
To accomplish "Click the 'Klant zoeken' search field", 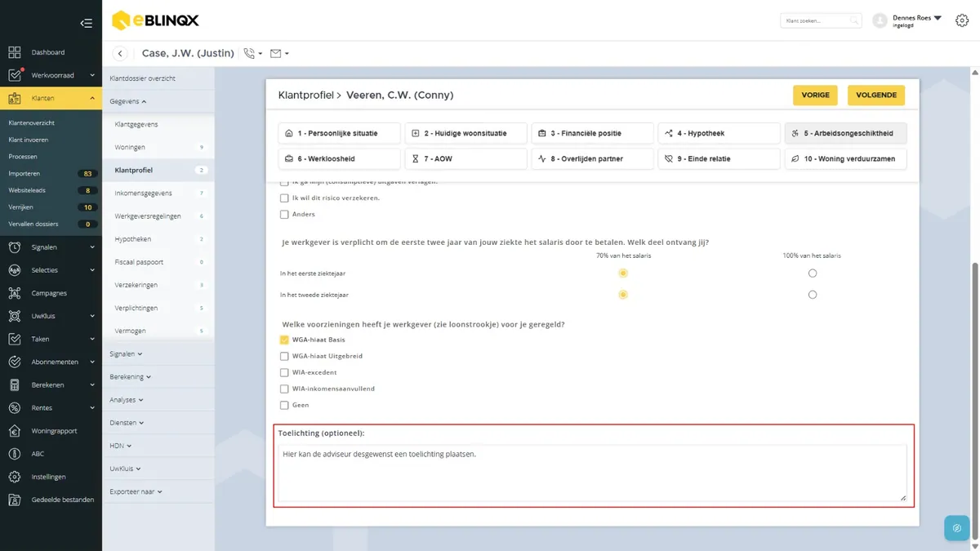I will (x=820, y=20).
